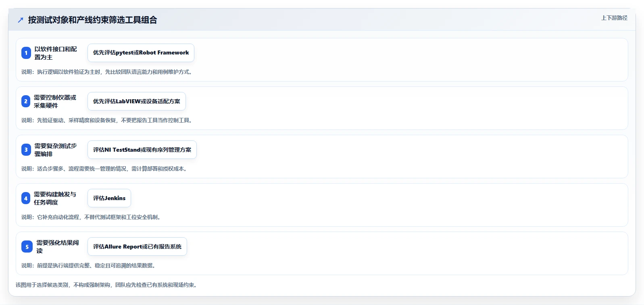Image resolution: width=644 pixels, height=305 pixels.
Task: Click note starting 说明：执行逻辑以软件验证为主时
Action: point(108,72)
